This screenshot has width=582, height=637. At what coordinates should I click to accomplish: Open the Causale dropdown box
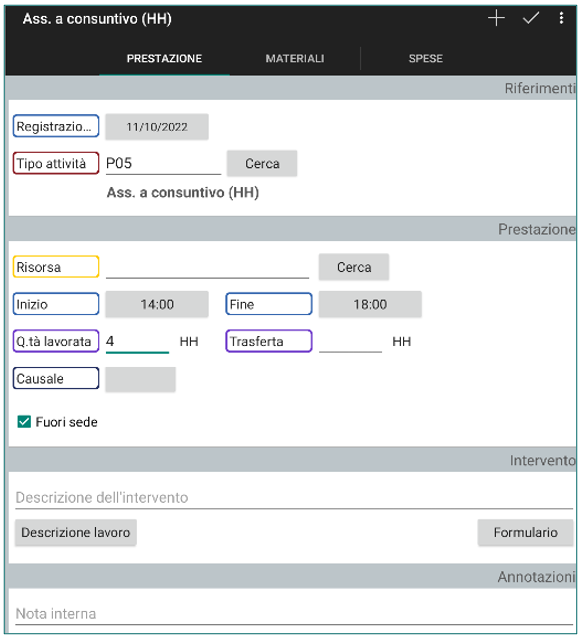[140, 379]
